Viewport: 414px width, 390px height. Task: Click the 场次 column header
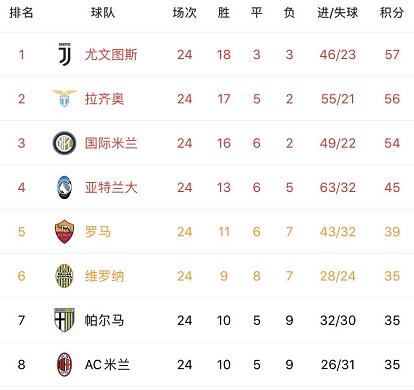[x=184, y=13]
